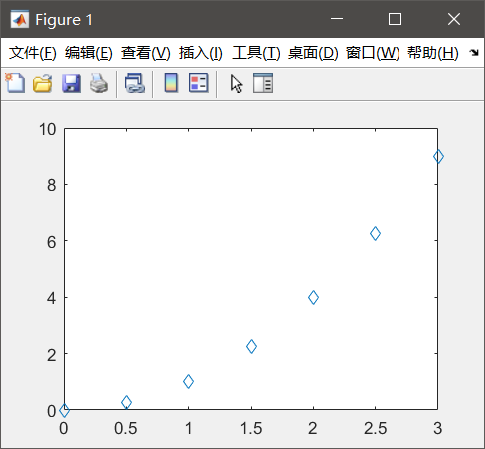This screenshot has width=485, height=449.
Task: Print the figure with the printer icon
Action: pyautogui.click(x=99, y=83)
